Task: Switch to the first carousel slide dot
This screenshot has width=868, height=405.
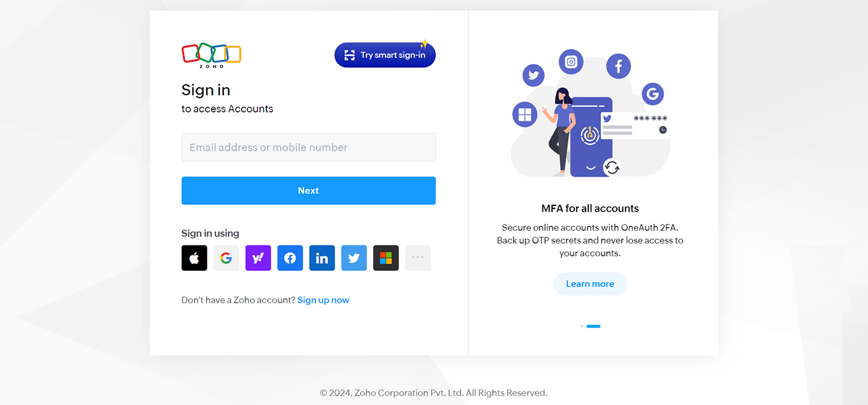Action: coord(581,326)
